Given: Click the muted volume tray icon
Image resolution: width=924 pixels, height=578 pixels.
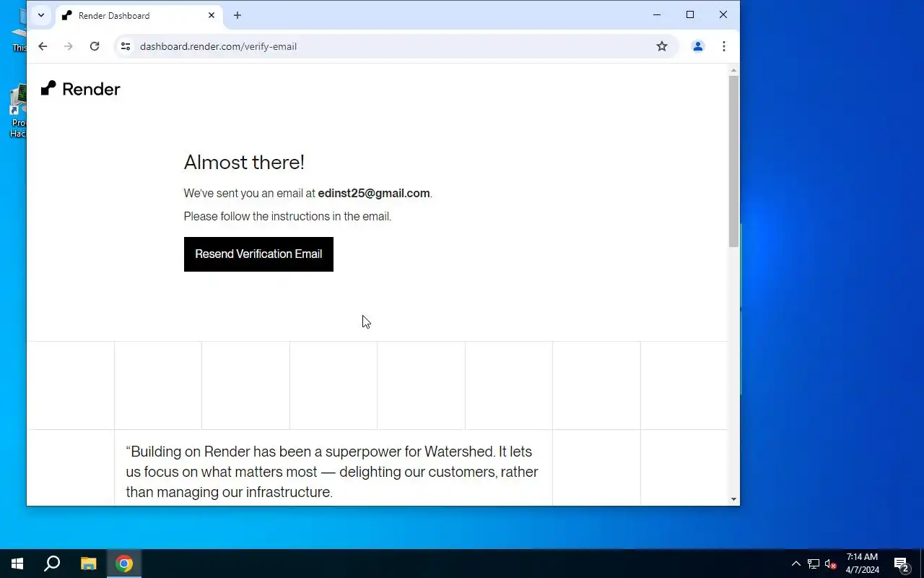Looking at the screenshot, I should 830,564.
